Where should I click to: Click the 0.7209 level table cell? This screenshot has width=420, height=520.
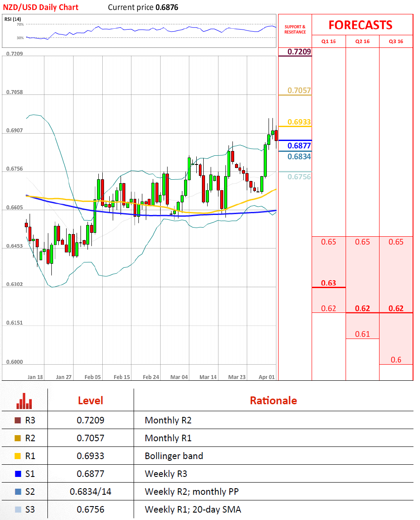pyautogui.click(x=90, y=420)
